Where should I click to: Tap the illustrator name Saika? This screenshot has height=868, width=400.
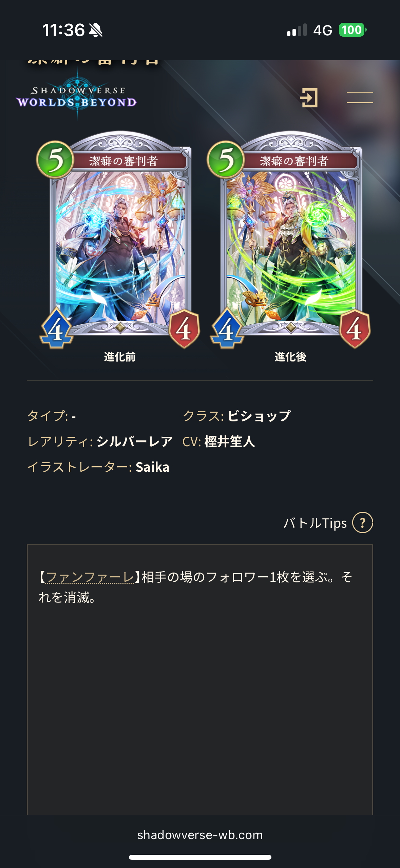(x=152, y=467)
